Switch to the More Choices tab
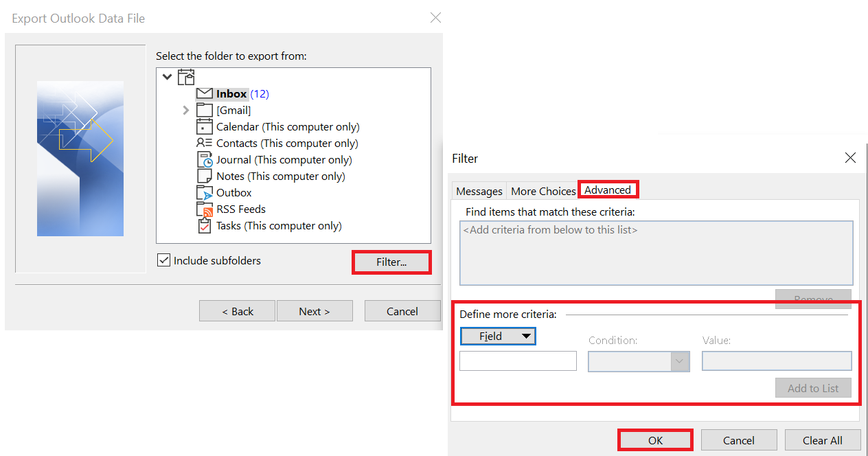The height and width of the screenshot is (456, 868). 543,191
